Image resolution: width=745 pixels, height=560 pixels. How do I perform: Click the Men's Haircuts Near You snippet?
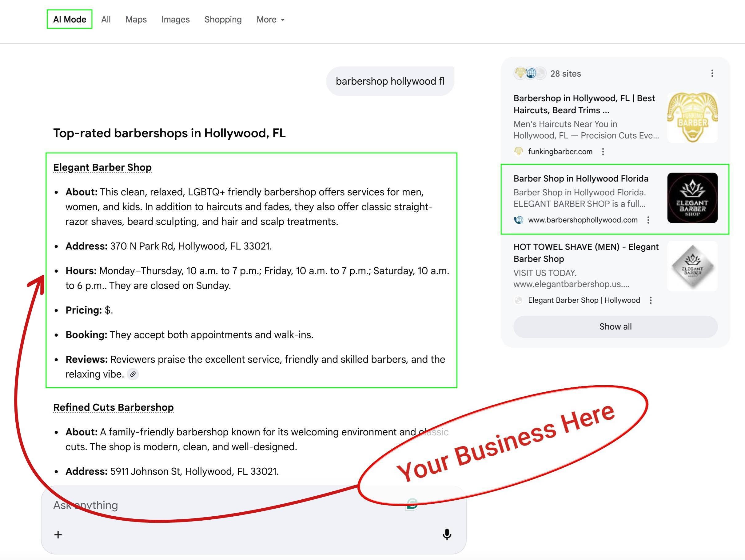[586, 130]
